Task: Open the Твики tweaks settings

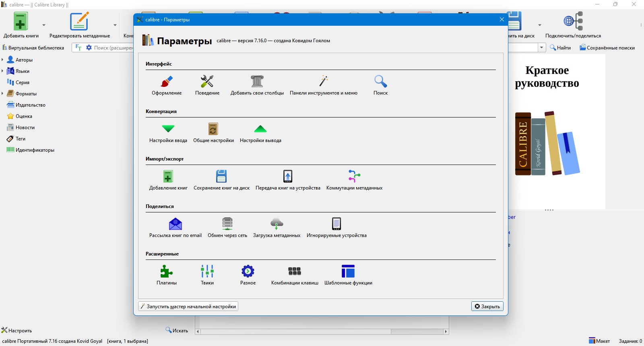Action: [x=207, y=275]
